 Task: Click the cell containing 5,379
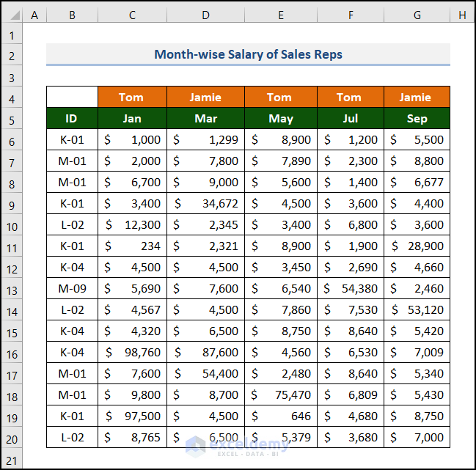281,437
